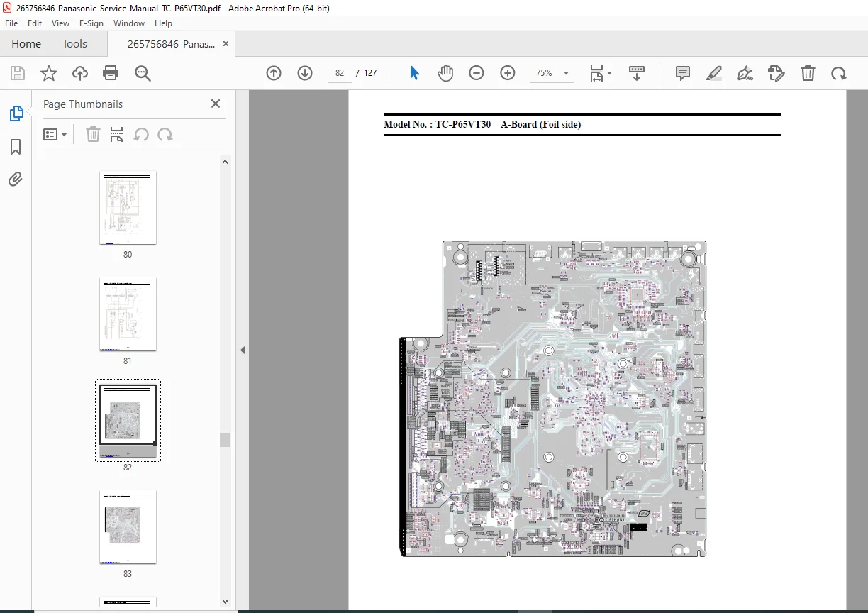
Task: Go to next page arrow
Action: point(305,73)
